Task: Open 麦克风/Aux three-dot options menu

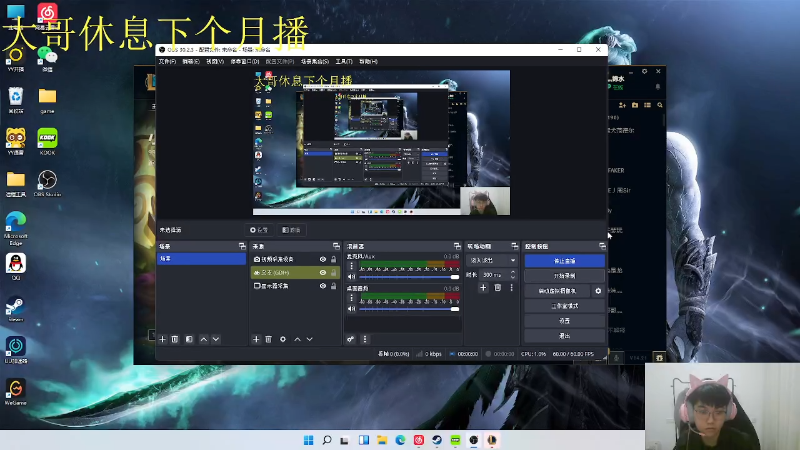Action: pyautogui.click(x=351, y=266)
